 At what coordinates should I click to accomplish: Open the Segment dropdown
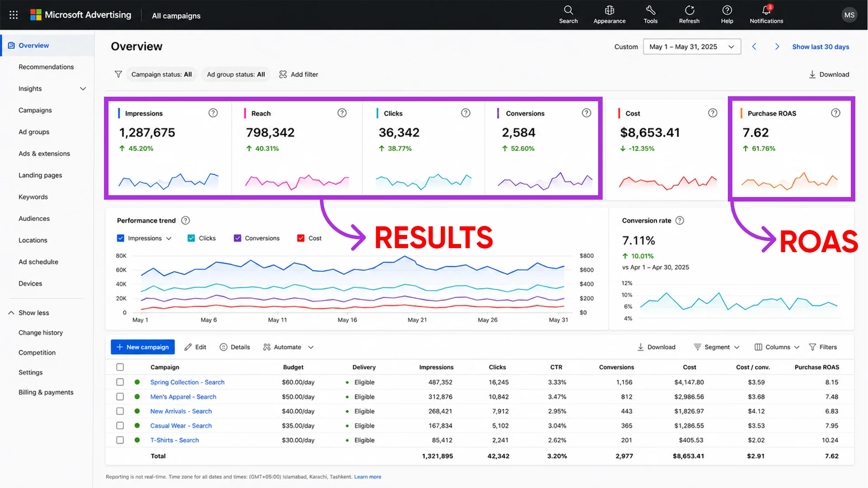pyautogui.click(x=717, y=347)
